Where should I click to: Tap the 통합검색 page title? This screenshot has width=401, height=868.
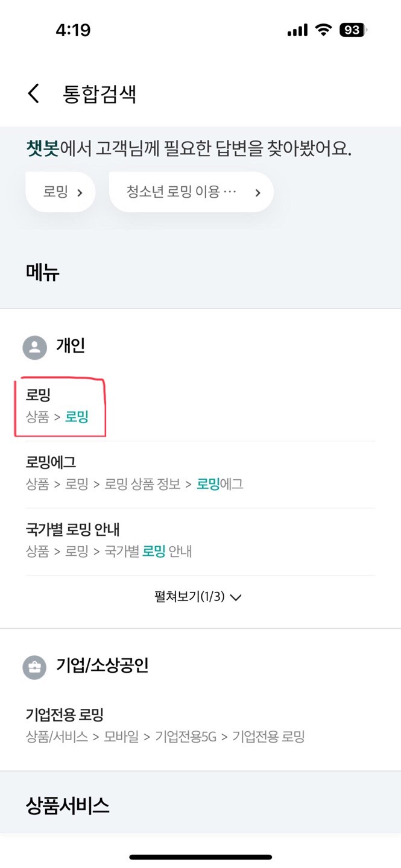click(99, 94)
